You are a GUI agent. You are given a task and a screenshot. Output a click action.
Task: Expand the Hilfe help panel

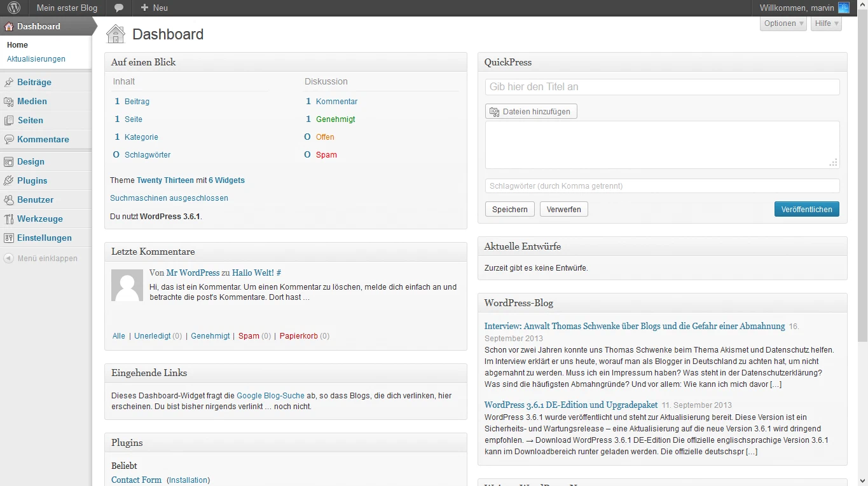[826, 24]
